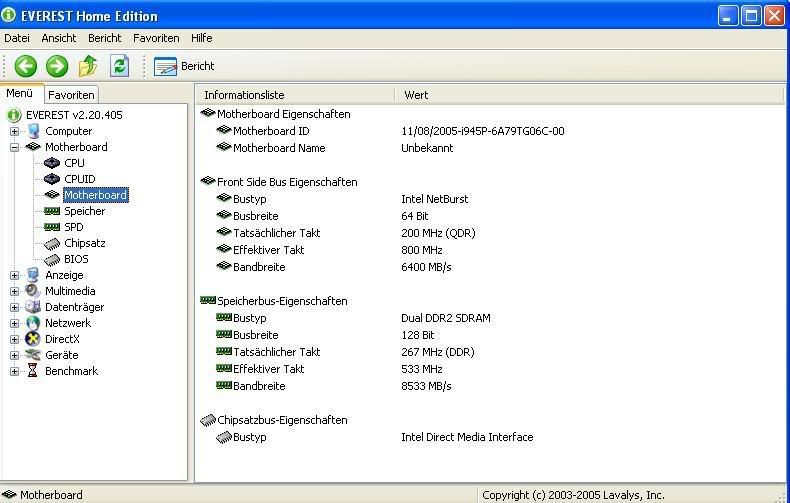Click the green Forward arrow toolbar icon

pyautogui.click(x=57, y=66)
